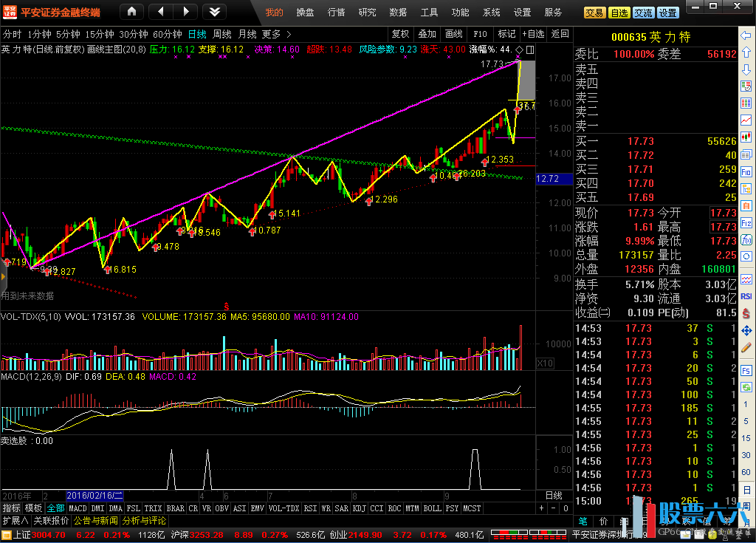
Task: Open the 操盘 menu
Action: 305,12
